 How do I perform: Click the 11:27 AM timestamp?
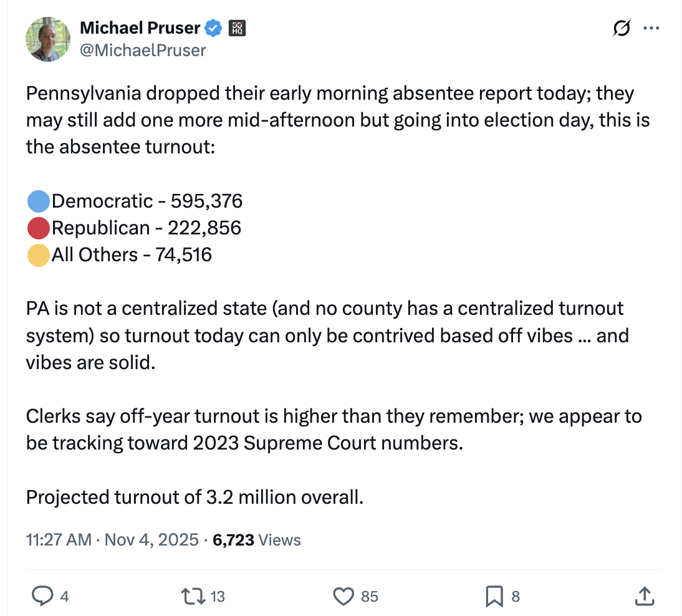59,539
